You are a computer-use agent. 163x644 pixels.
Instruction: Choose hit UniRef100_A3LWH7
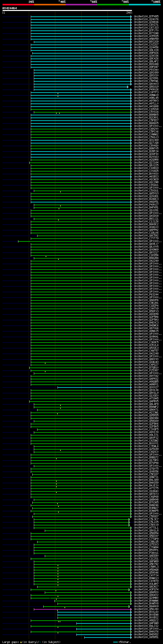pyautogui.click(x=146, y=584)
